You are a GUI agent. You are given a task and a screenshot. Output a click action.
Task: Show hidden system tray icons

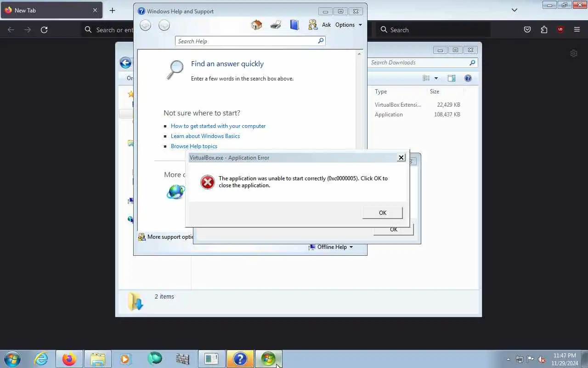[x=508, y=359]
